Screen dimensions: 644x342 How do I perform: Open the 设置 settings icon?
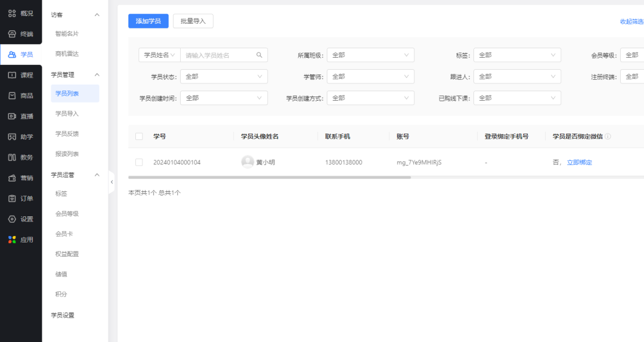[12, 219]
